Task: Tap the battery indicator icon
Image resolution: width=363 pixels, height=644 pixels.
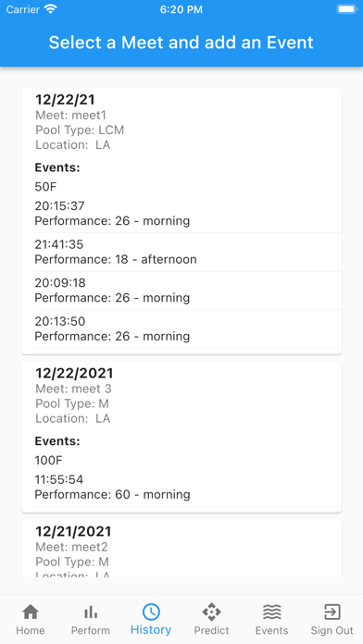Action: (x=347, y=9)
